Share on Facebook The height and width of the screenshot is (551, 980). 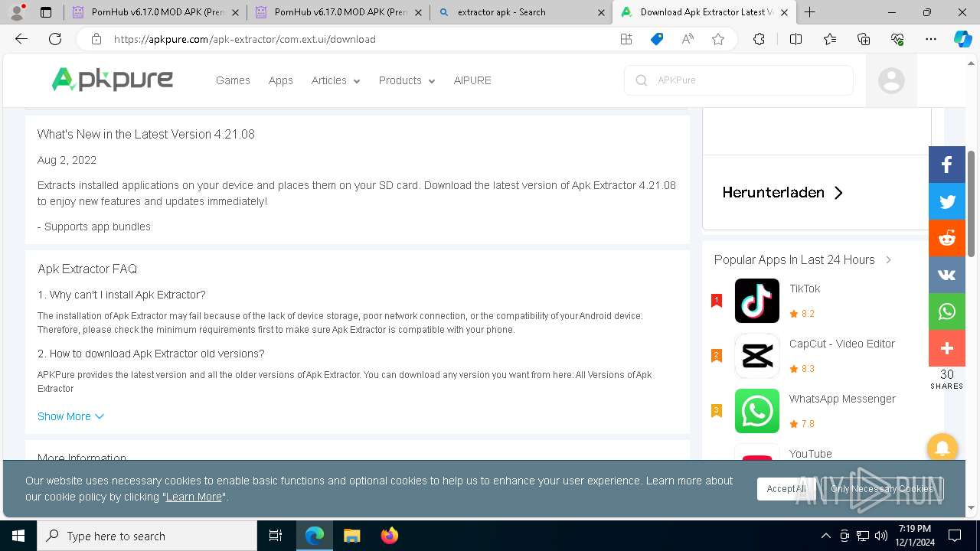[947, 165]
